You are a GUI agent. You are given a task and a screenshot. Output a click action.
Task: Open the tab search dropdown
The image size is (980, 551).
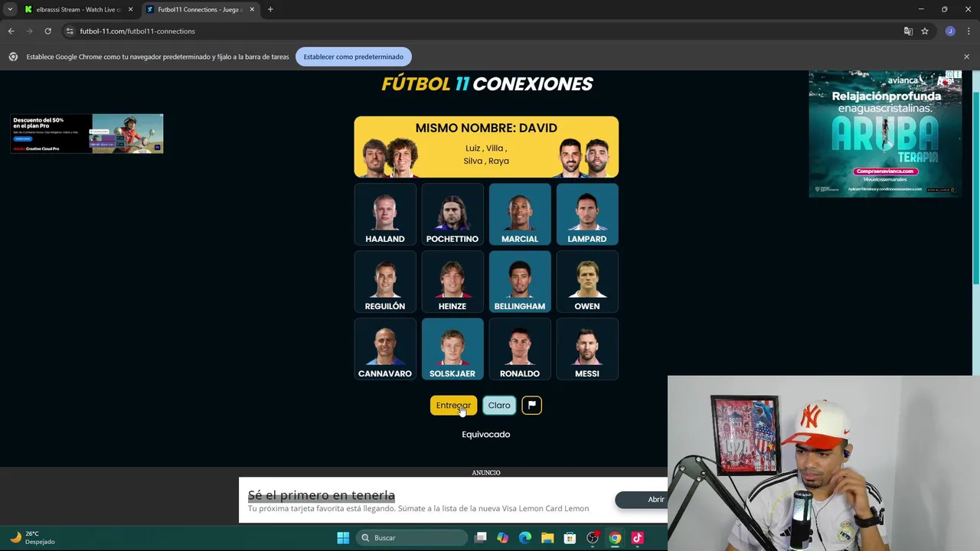coord(10,9)
